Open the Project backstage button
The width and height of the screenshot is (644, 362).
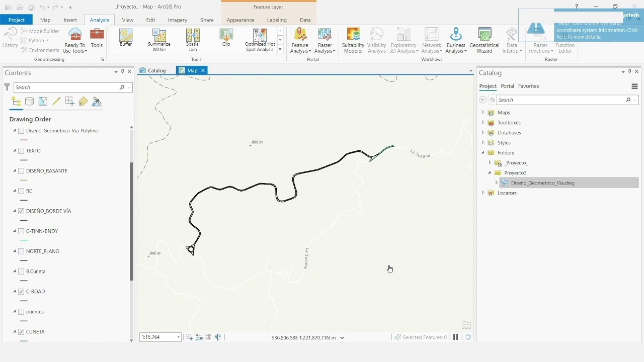[x=16, y=20]
